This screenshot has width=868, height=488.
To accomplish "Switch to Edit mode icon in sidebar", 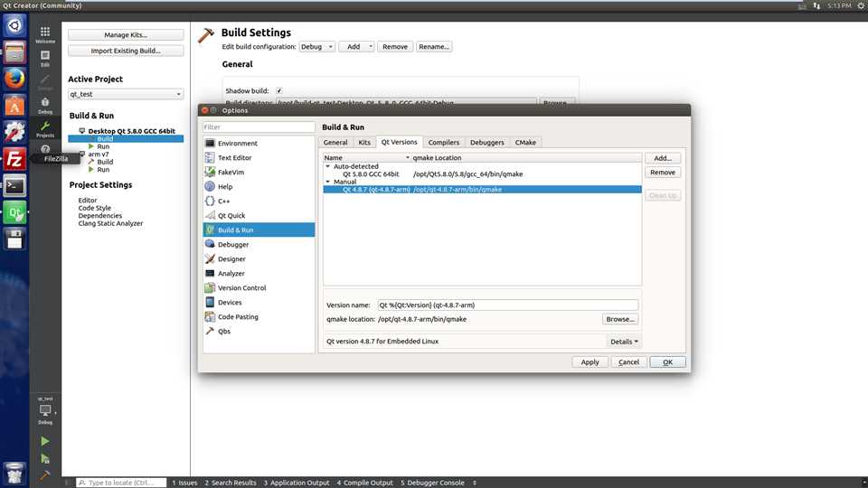I will pyautogui.click(x=45, y=58).
